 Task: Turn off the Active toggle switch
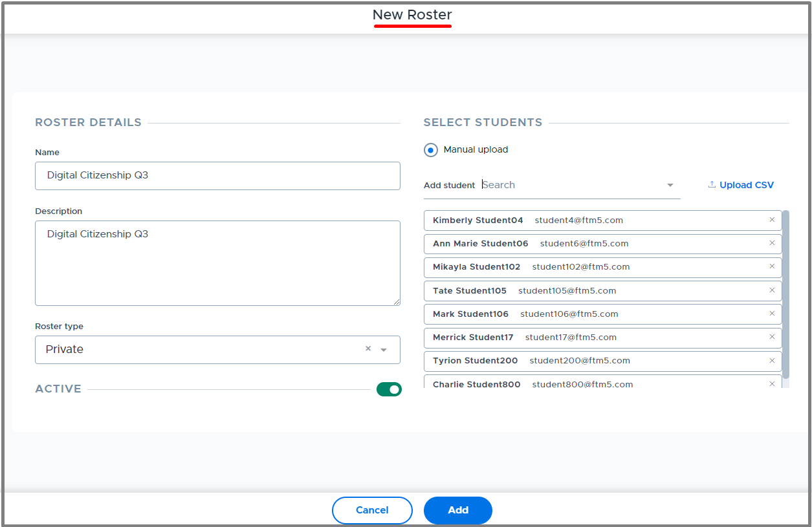coord(389,389)
